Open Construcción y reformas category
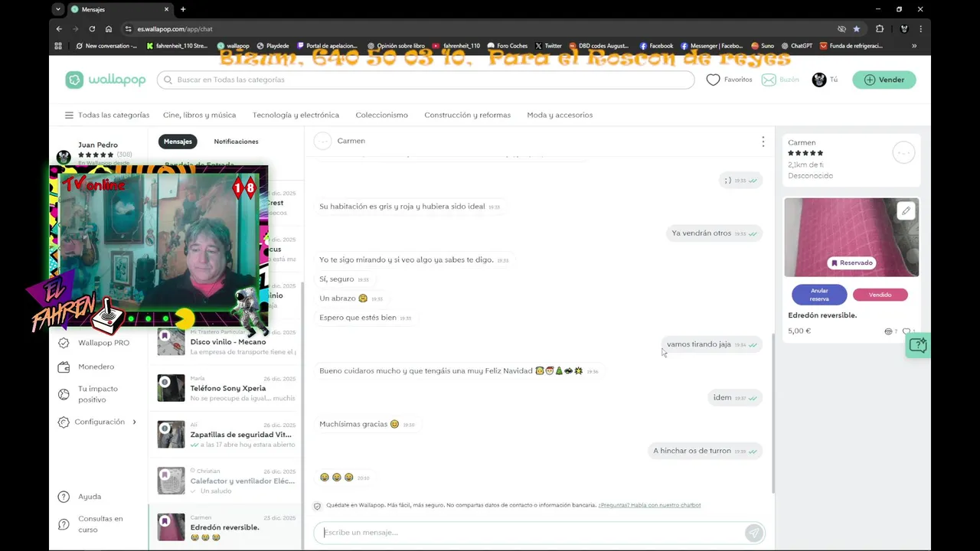The height and width of the screenshot is (551, 980). click(x=467, y=115)
